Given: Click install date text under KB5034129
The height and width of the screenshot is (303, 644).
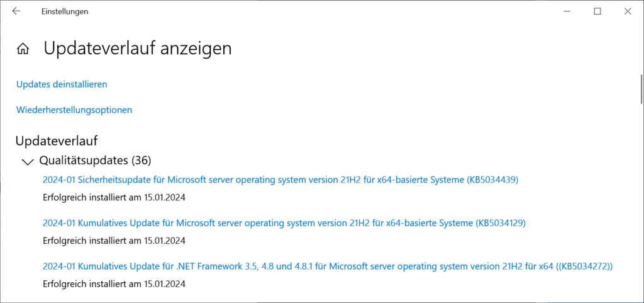Looking at the screenshot, I should (114, 241).
